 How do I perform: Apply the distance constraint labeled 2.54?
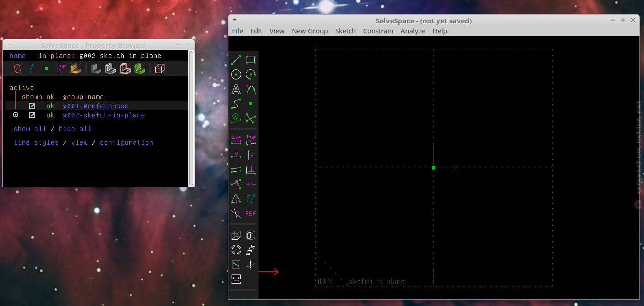click(x=236, y=140)
